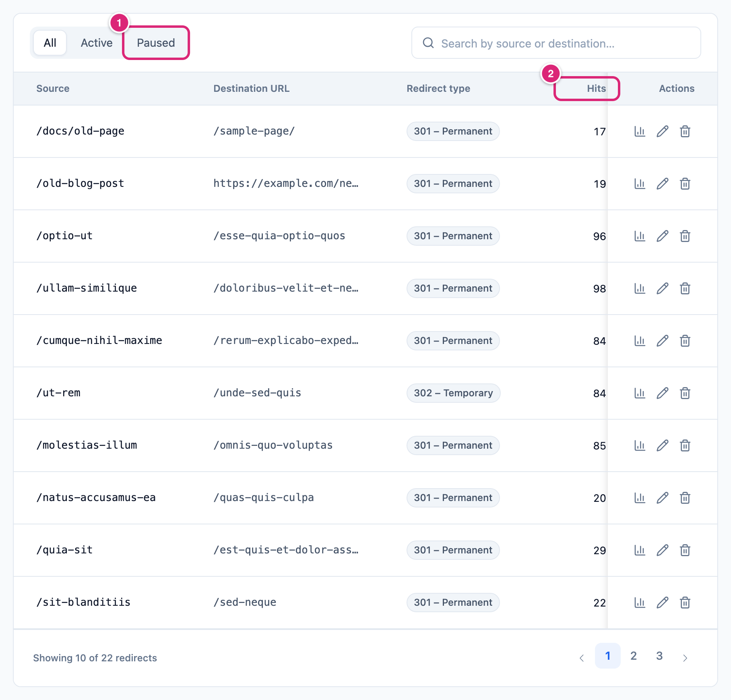
Task: Edit the /docs/old-page redirect
Action: pyautogui.click(x=662, y=131)
